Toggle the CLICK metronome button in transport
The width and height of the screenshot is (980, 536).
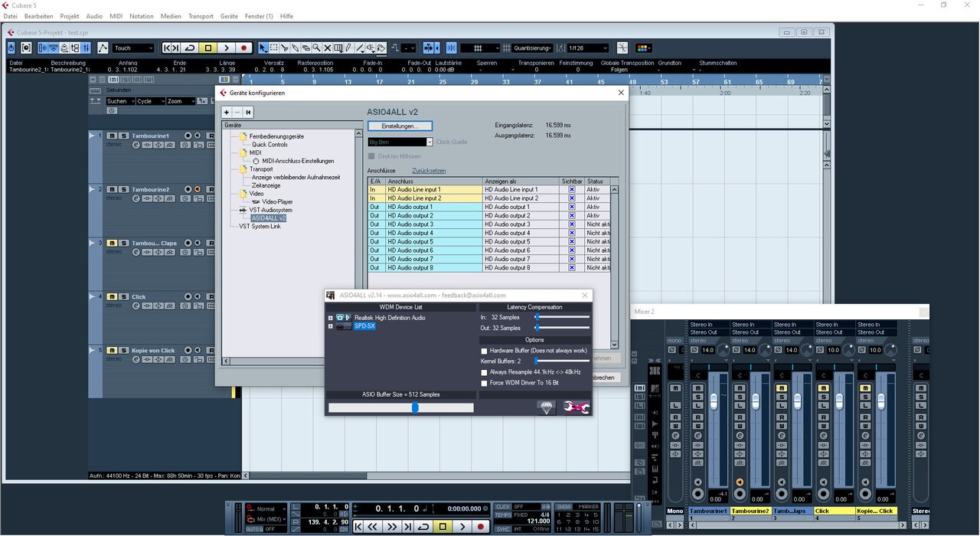pyautogui.click(x=502, y=507)
